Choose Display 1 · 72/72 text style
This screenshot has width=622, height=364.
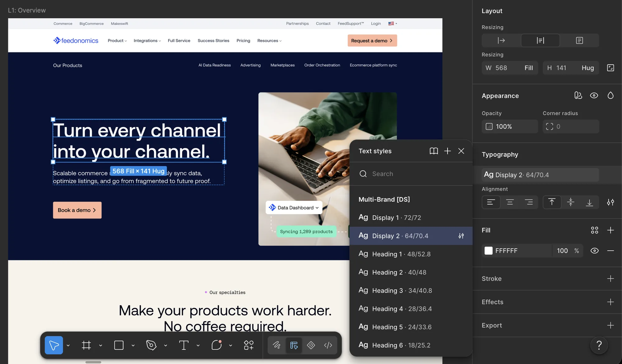pyautogui.click(x=411, y=218)
